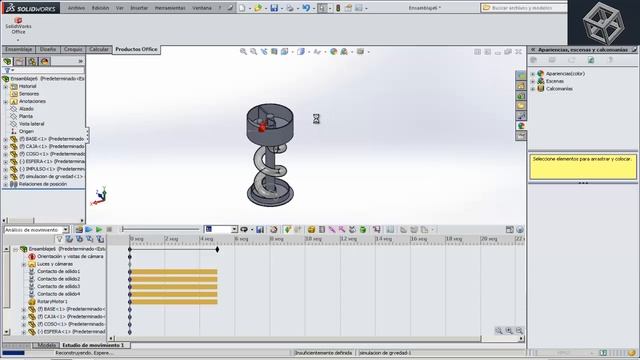Click the Rebuild traffic light icon

338,8
